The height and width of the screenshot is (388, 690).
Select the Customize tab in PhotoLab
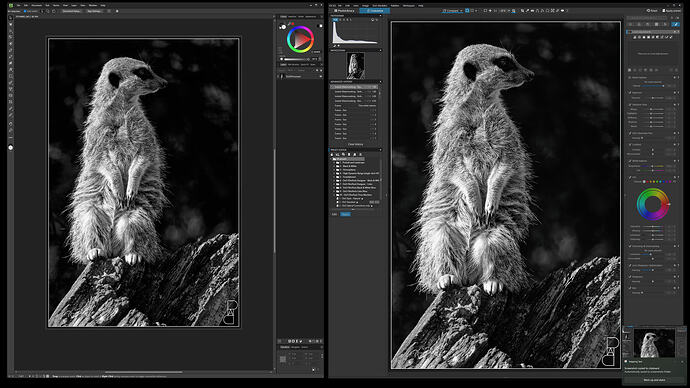click(374, 11)
